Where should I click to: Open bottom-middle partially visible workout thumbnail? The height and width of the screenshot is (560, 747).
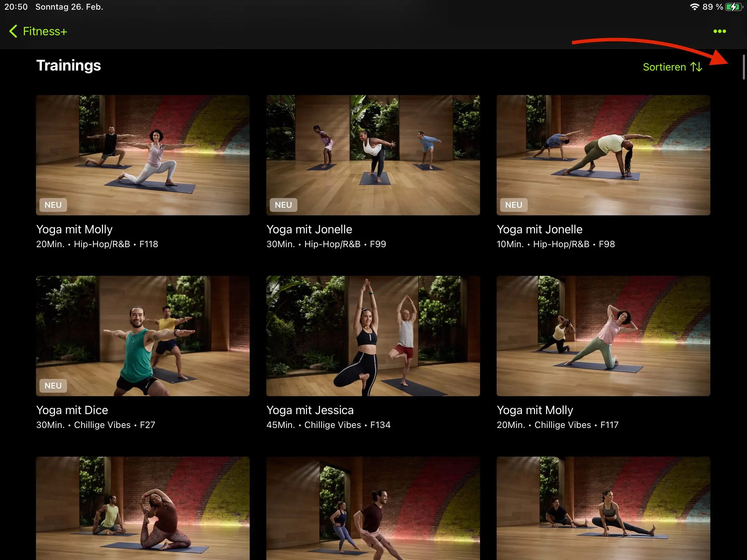tap(373, 508)
